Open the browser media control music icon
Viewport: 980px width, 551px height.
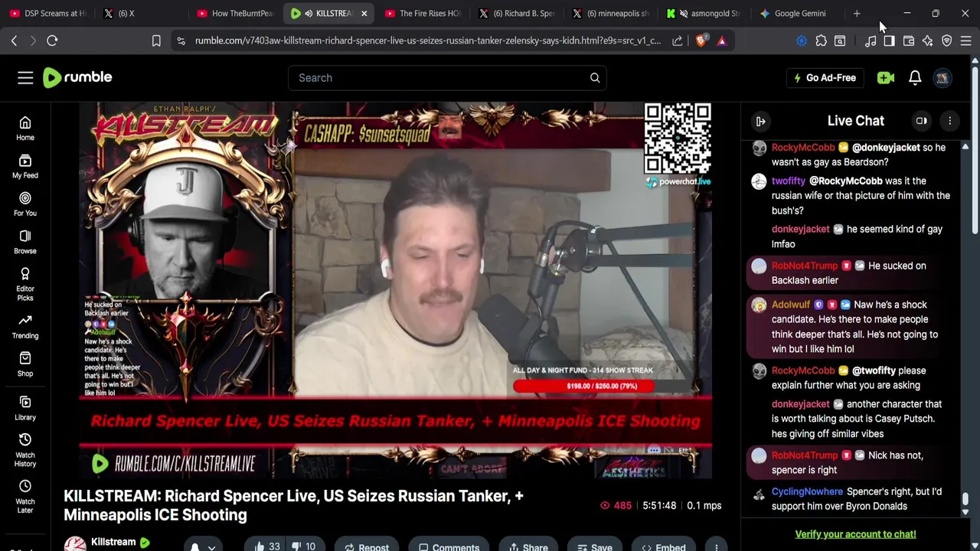coord(871,41)
